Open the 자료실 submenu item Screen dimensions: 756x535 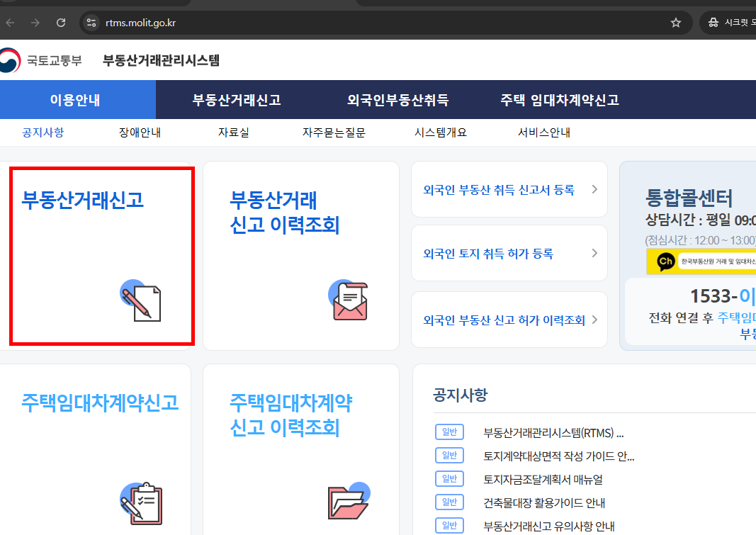234,132
